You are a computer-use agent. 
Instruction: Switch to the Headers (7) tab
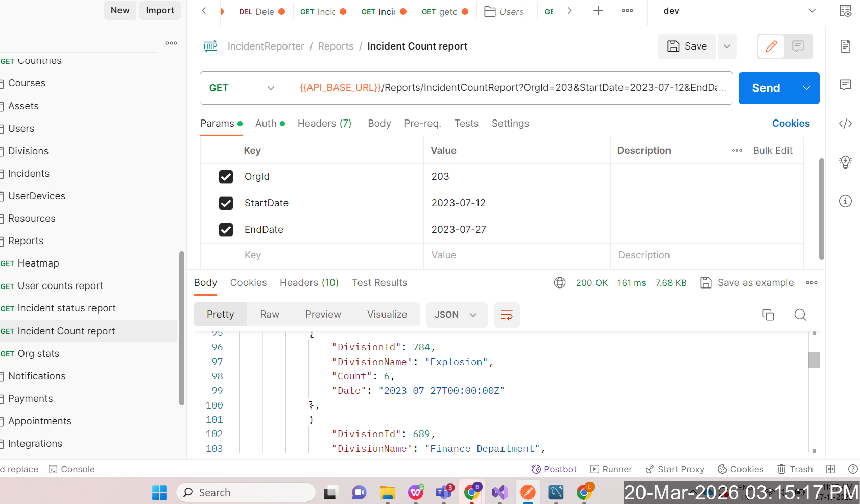click(x=324, y=124)
